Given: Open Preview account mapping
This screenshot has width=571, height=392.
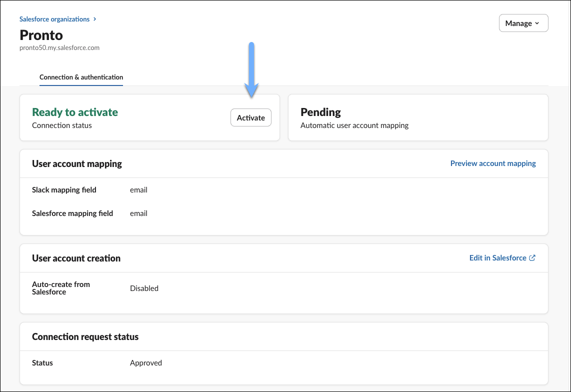Looking at the screenshot, I should click(x=493, y=163).
